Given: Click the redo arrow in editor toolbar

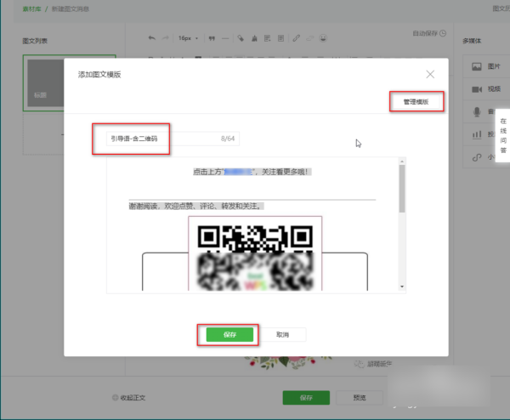Looking at the screenshot, I should pyautogui.click(x=166, y=38).
